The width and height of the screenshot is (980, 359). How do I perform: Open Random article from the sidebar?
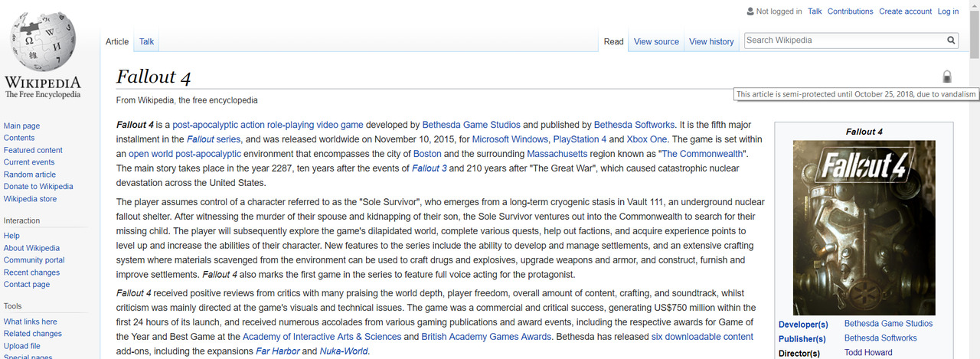[x=29, y=175]
